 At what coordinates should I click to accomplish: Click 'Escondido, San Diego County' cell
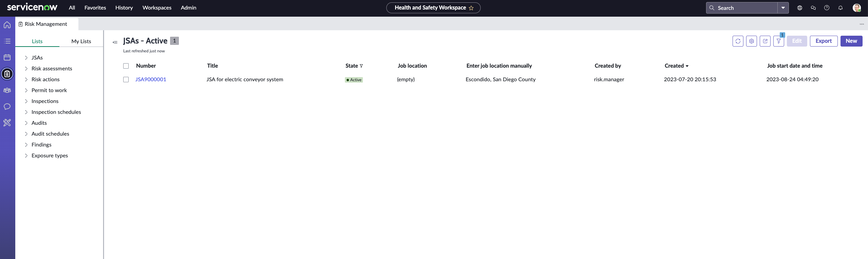coord(501,80)
